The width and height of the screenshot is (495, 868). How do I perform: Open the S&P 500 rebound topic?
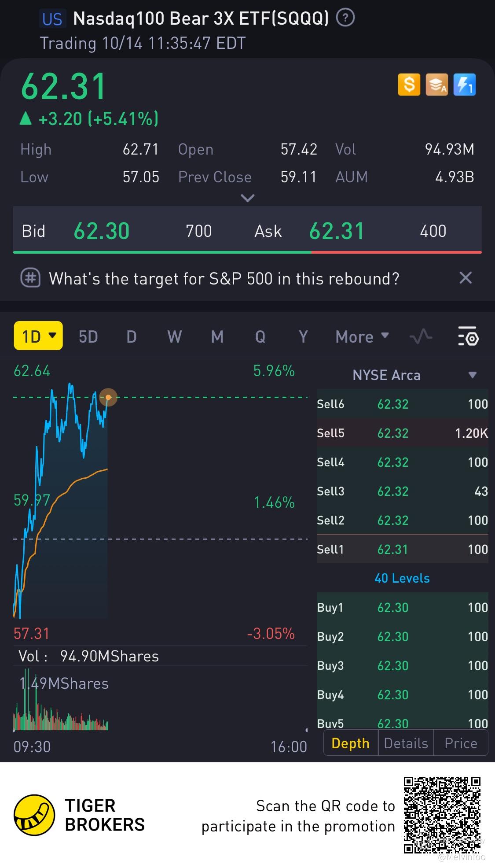click(224, 278)
